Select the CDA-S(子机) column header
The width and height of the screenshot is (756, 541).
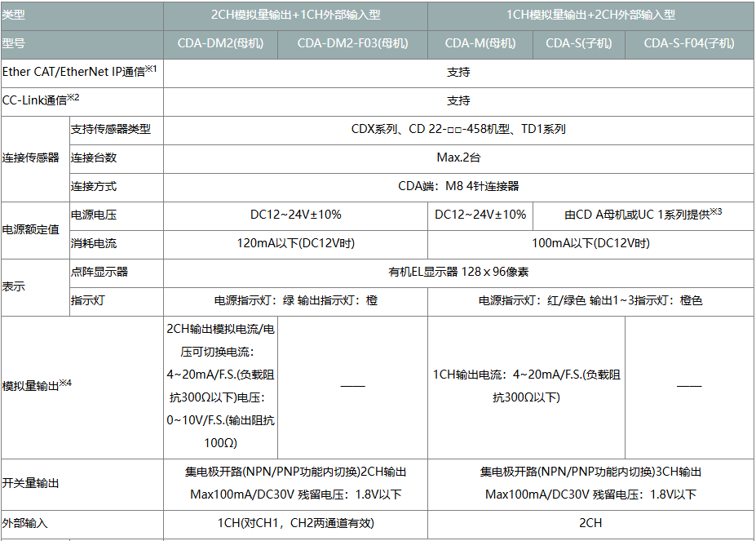[x=579, y=43]
